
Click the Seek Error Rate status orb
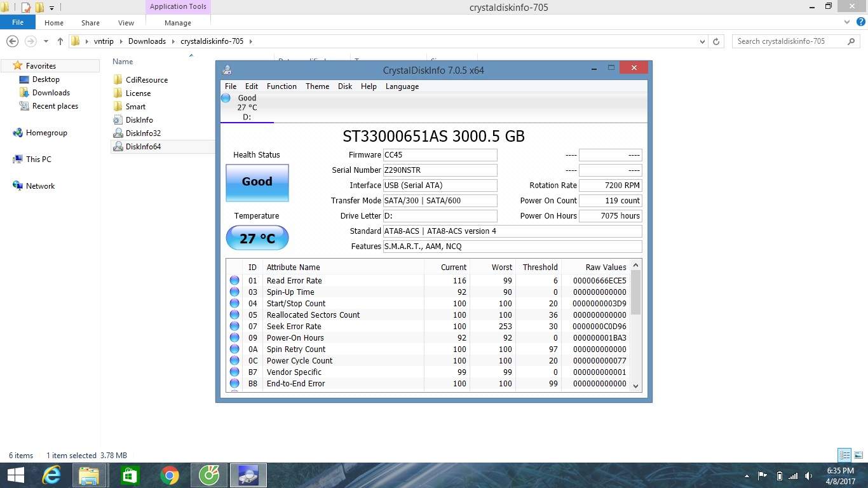pos(234,326)
